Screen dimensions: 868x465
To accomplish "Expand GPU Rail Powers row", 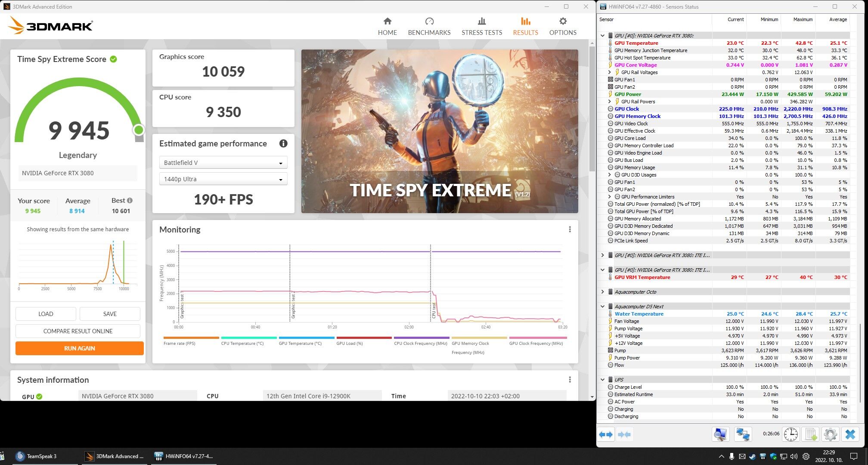I will 609,102.
